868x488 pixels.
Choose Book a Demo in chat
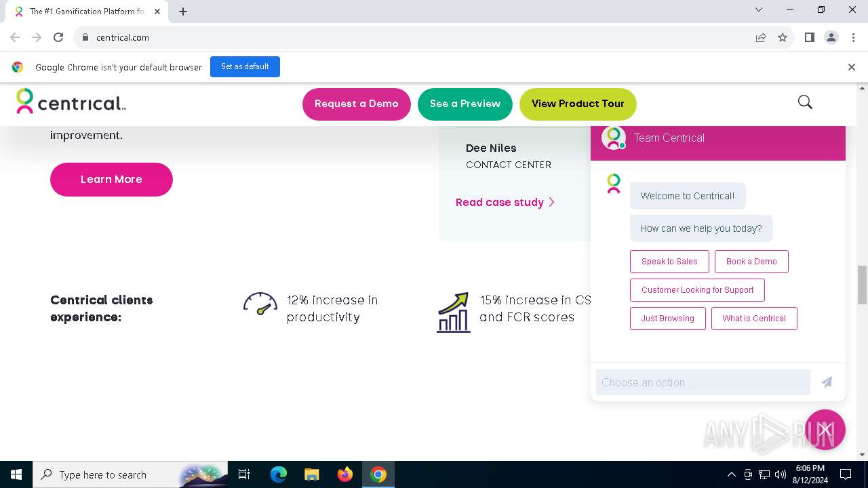[751, 262]
